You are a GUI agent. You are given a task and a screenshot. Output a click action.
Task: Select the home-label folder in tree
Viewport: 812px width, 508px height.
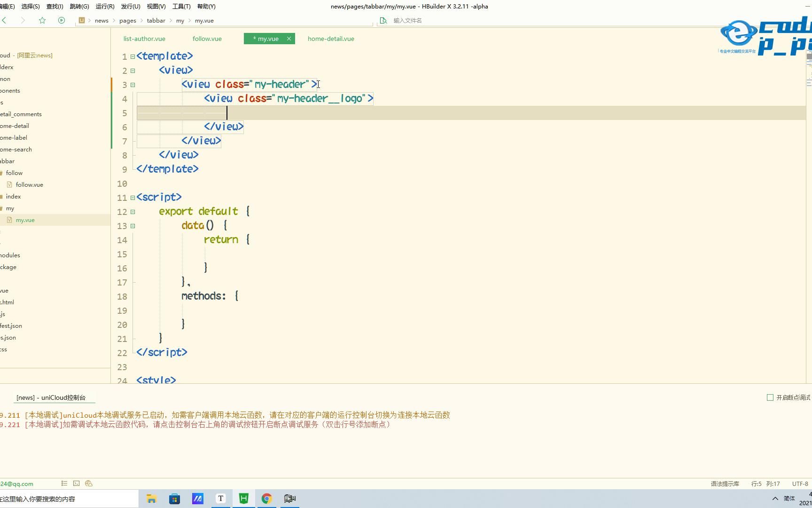(x=14, y=137)
